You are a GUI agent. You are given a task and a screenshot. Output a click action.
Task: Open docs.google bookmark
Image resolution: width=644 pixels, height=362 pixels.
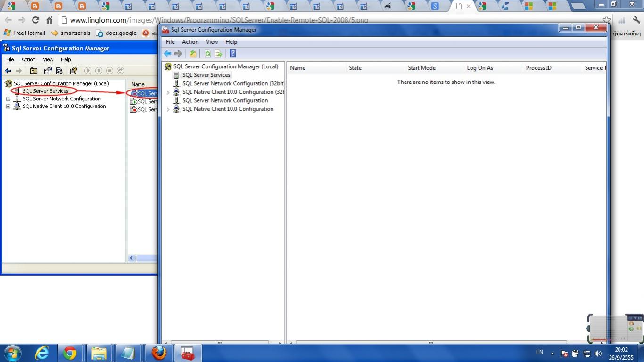click(x=116, y=33)
